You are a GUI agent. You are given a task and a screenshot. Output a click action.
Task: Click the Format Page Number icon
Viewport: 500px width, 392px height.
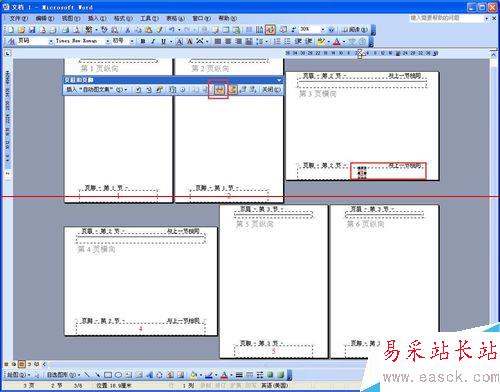click(x=160, y=89)
